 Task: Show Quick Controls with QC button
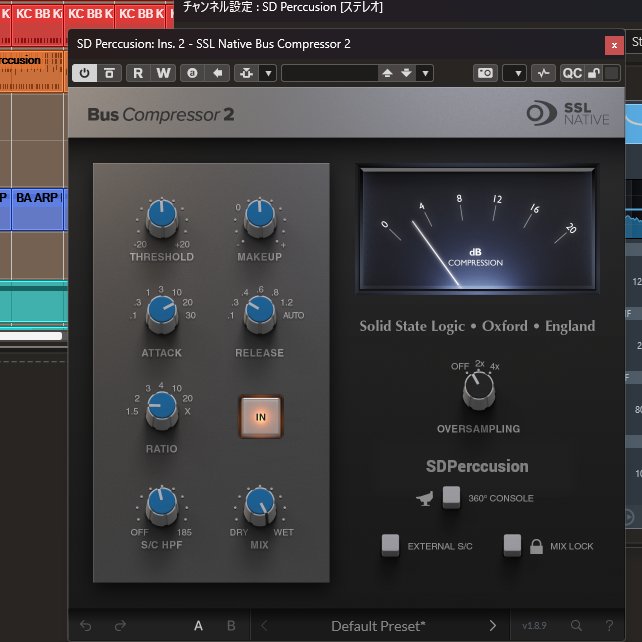pyautogui.click(x=572, y=73)
